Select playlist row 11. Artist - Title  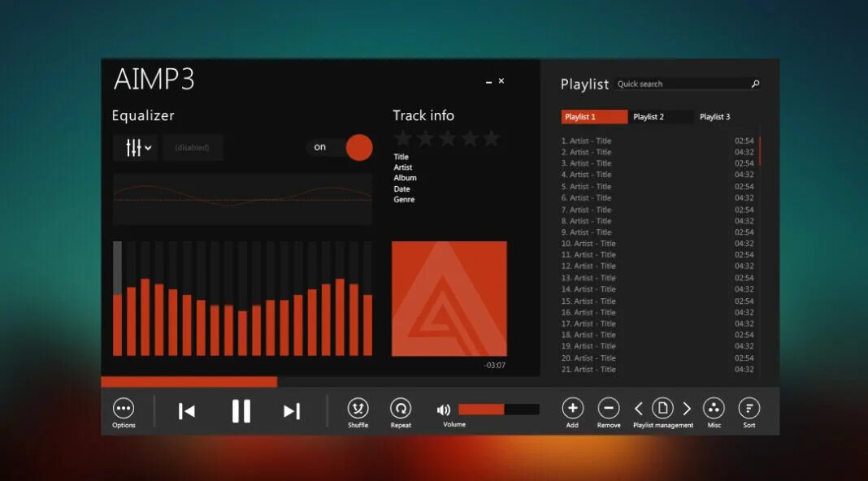point(658,255)
